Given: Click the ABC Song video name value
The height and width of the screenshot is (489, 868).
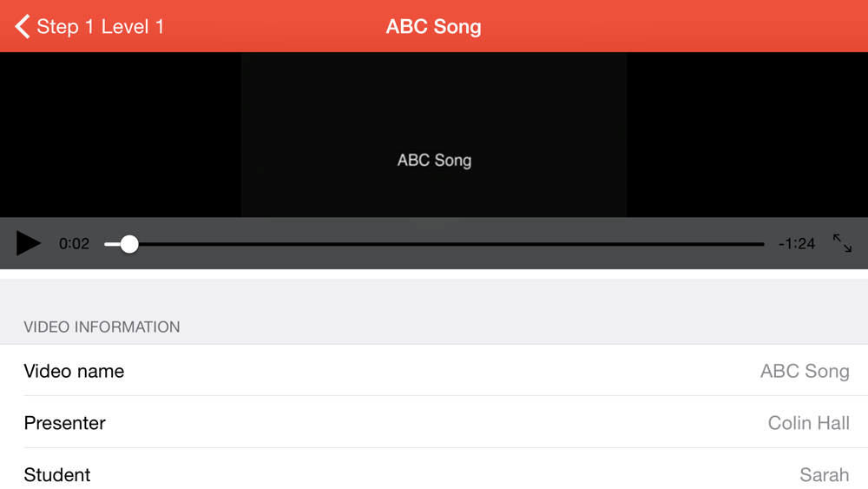Looking at the screenshot, I should pos(805,371).
